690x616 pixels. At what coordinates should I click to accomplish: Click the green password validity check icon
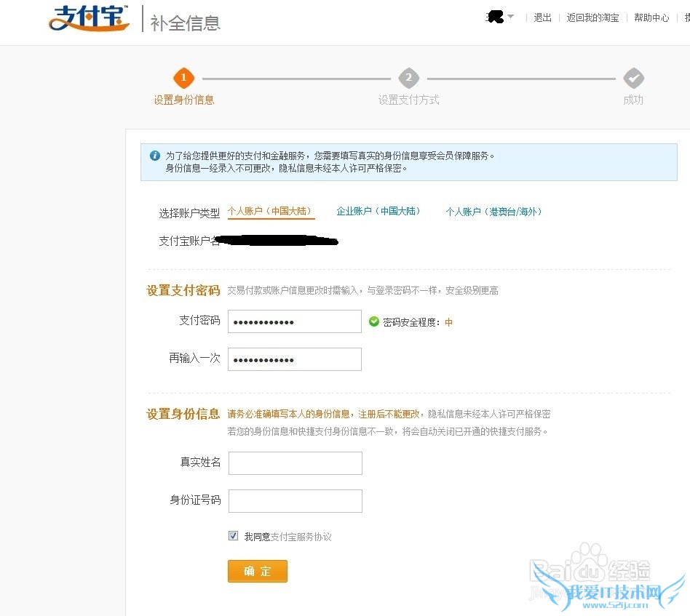373,321
